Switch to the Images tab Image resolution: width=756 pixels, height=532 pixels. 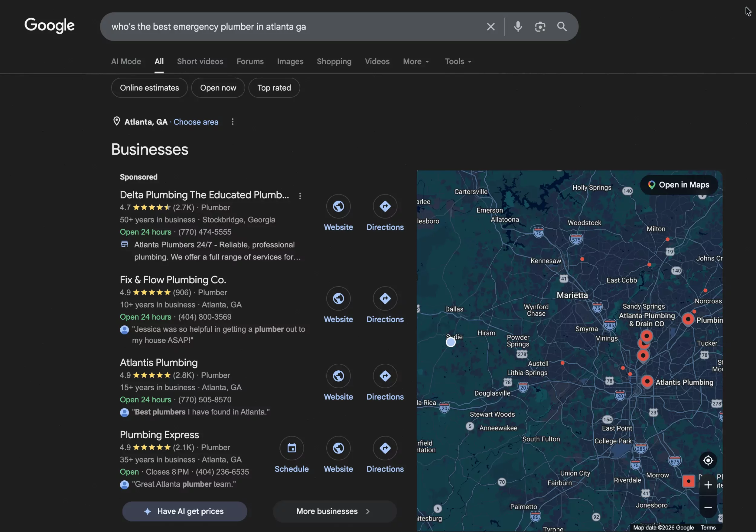[290, 62]
